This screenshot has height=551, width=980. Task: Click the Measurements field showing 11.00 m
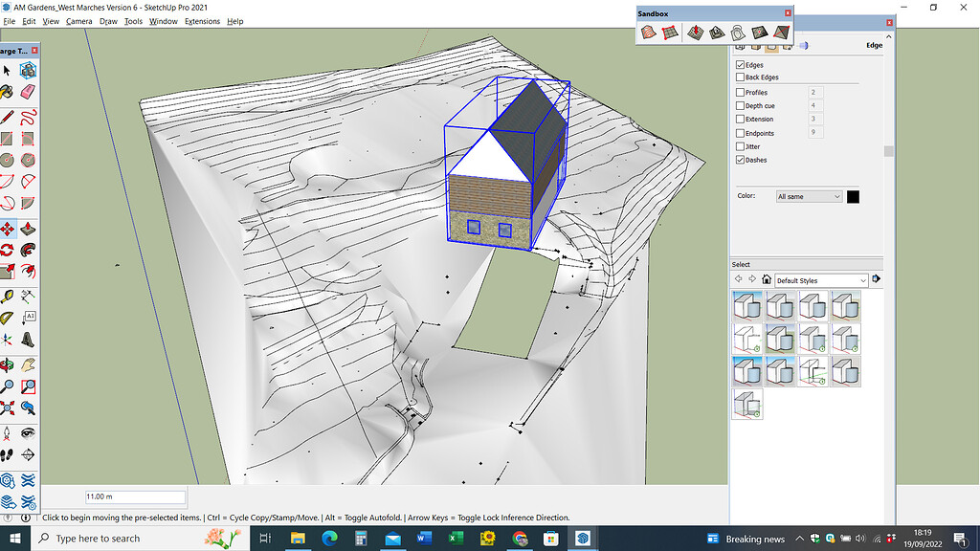pyautogui.click(x=134, y=496)
